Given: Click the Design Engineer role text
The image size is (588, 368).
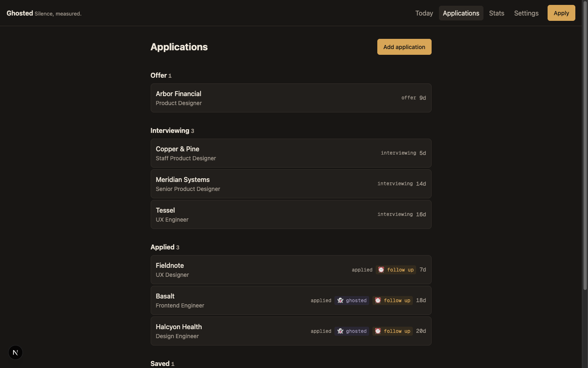Looking at the screenshot, I should pos(177,337).
